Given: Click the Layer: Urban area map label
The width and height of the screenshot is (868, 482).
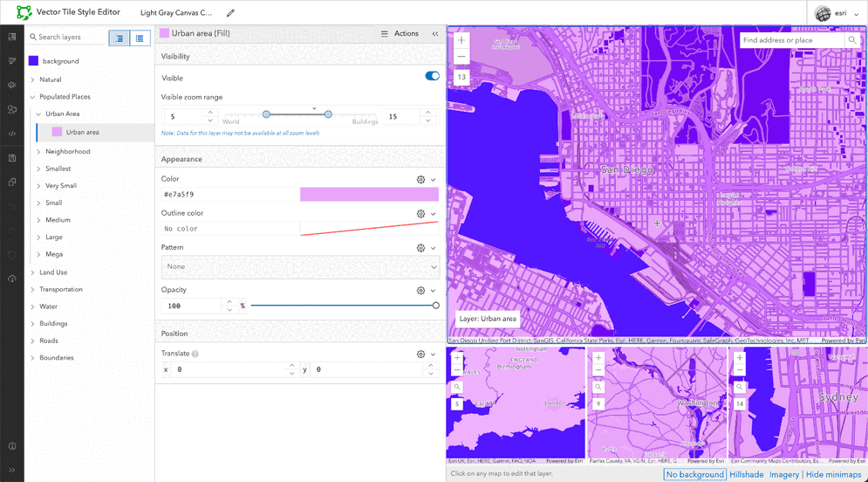Looking at the screenshot, I should coord(487,319).
